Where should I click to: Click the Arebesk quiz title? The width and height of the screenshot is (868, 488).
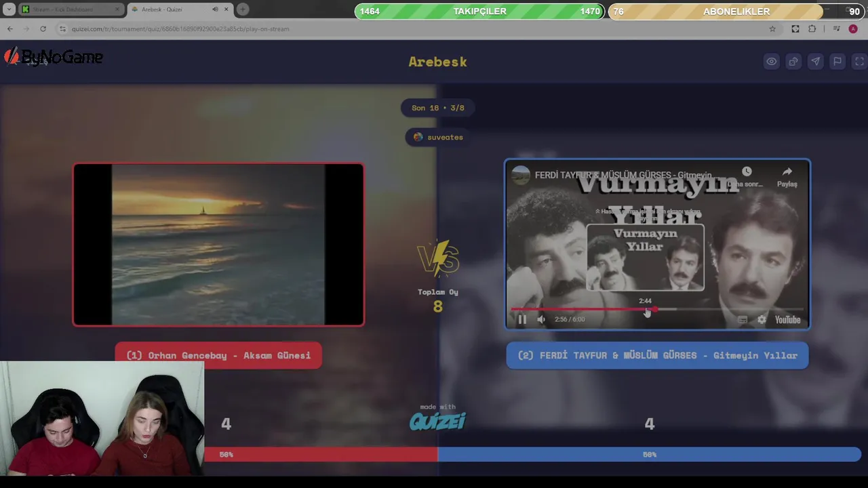tap(438, 62)
